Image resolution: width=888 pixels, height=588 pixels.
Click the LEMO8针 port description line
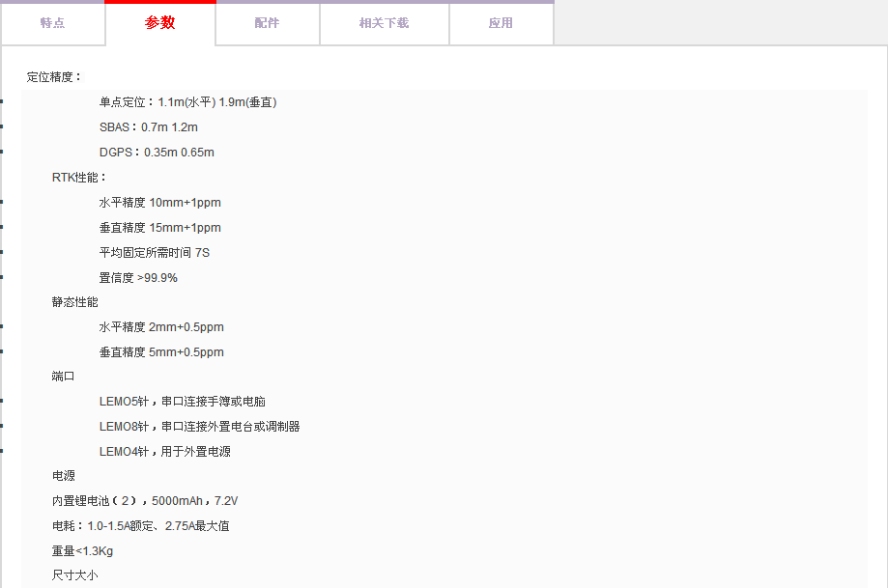tap(199, 427)
